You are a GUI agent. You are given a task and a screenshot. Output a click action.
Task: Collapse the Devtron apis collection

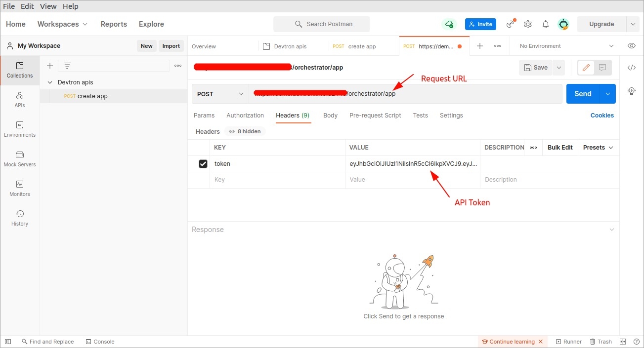point(50,82)
